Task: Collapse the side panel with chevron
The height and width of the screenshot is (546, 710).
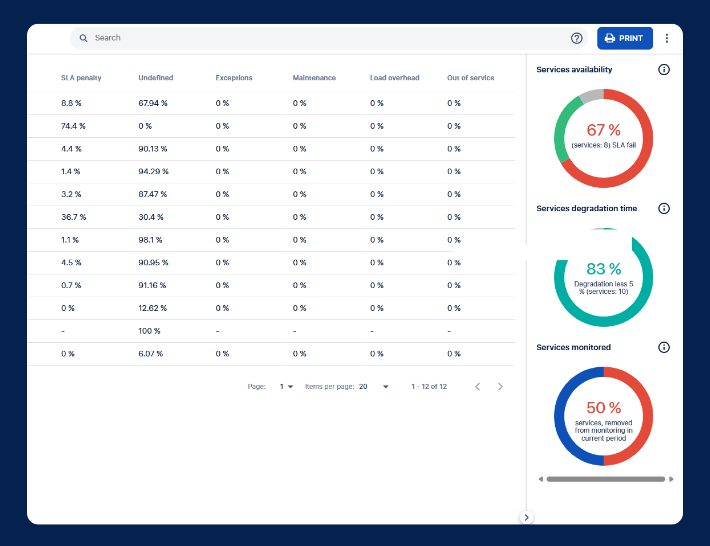Action: (x=526, y=517)
